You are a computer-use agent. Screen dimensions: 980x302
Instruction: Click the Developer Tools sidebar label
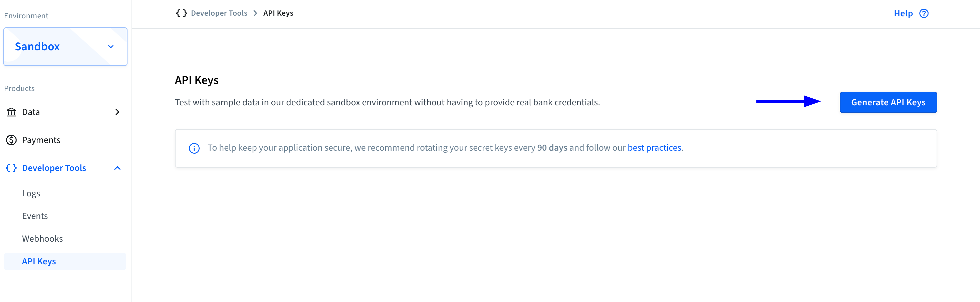click(54, 168)
